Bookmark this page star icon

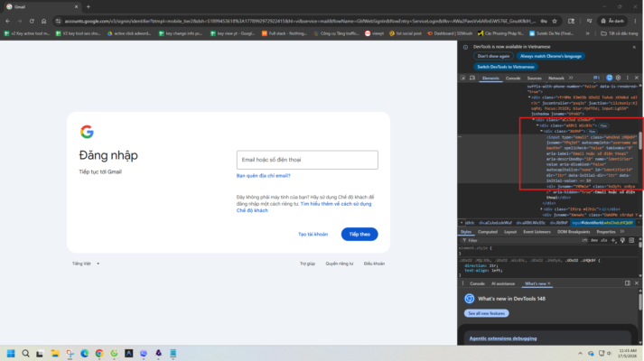[x=555, y=21]
